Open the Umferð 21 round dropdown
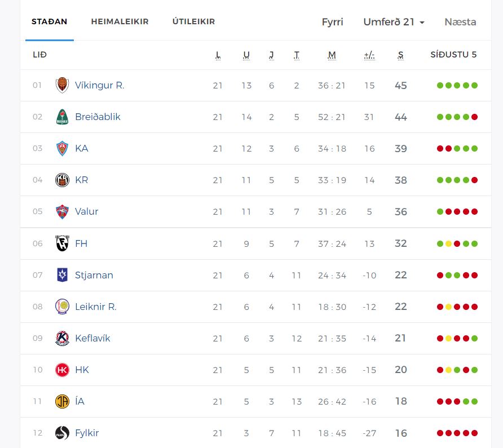The width and height of the screenshot is (503, 448). (x=394, y=22)
